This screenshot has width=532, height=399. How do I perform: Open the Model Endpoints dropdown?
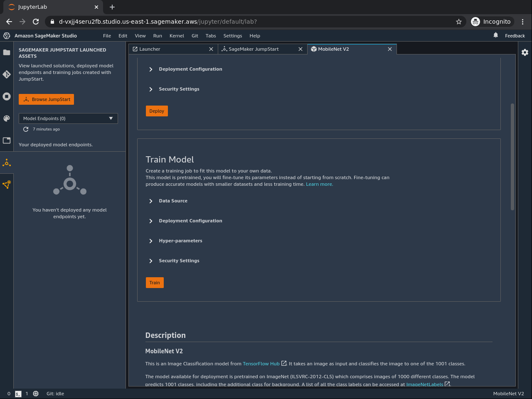pyautogui.click(x=68, y=118)
